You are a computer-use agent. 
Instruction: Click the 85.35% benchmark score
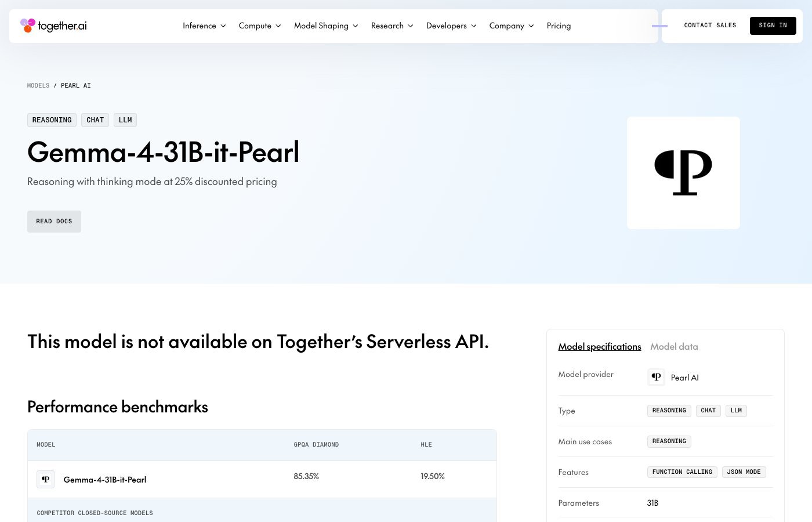[306, 476]
